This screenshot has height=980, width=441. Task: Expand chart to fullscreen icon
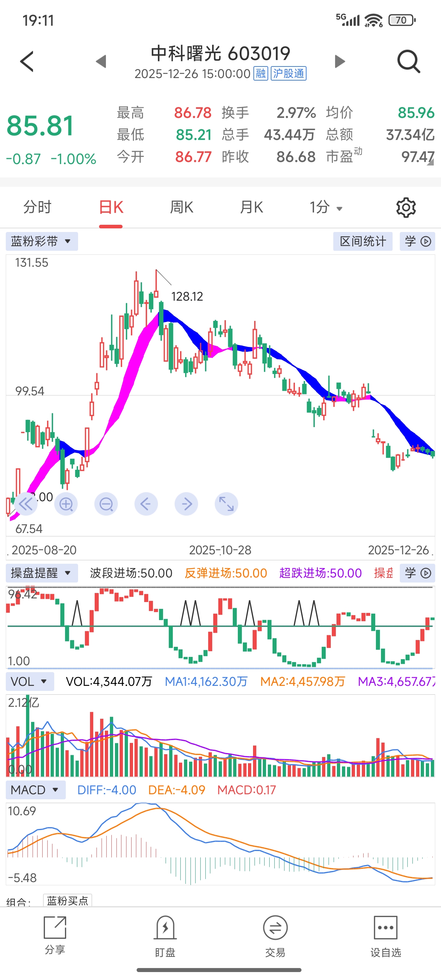click(226, 504)
